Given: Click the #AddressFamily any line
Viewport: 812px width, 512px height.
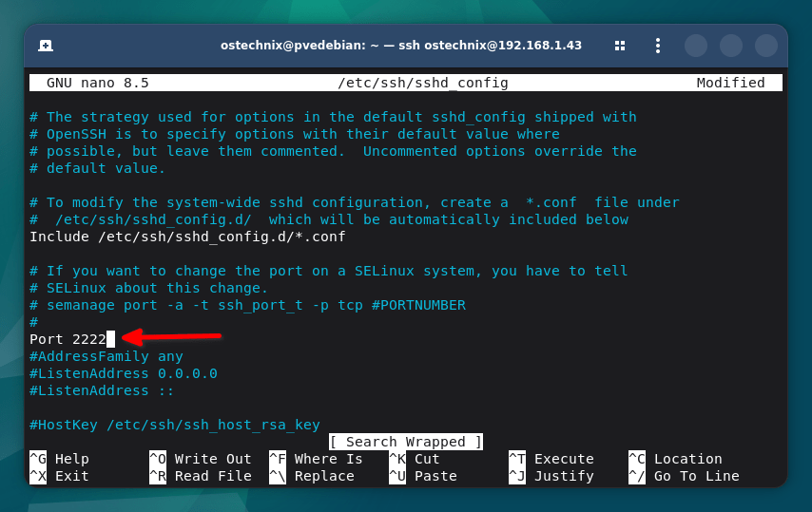Looking at the screenshot, I should (106, 356).
